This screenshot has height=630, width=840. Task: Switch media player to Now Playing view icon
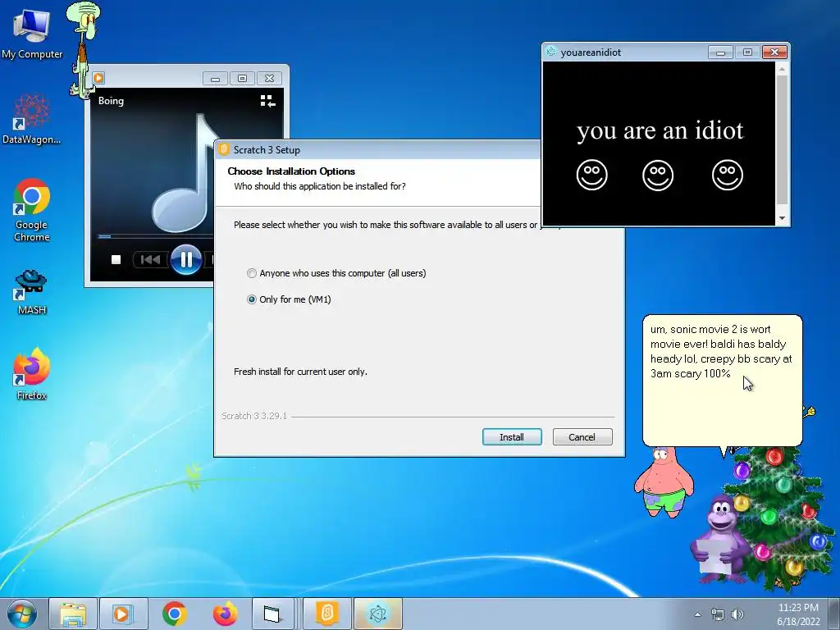point(267,101)
